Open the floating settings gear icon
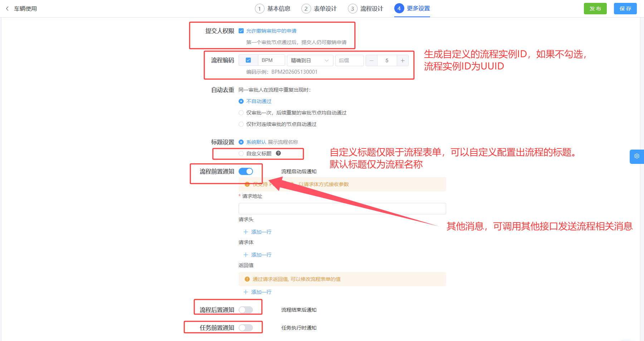The width and height of the screenshot is (644, 341). pos(637,156)
